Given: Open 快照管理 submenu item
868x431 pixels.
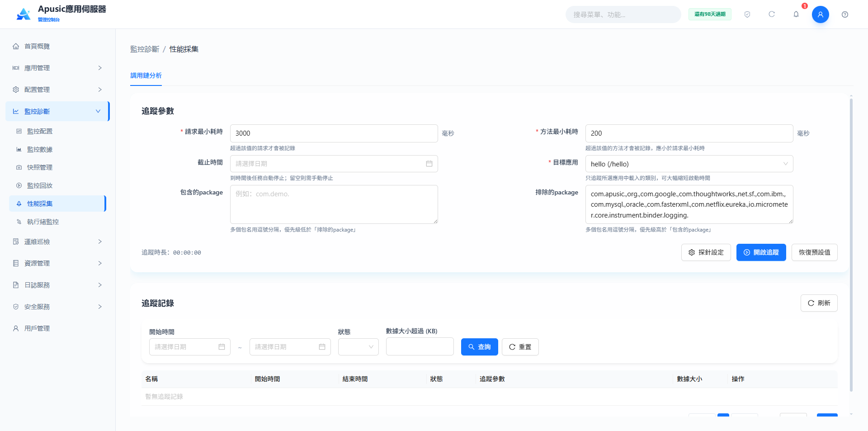Looking at the screenshot, I should (57, 167).
